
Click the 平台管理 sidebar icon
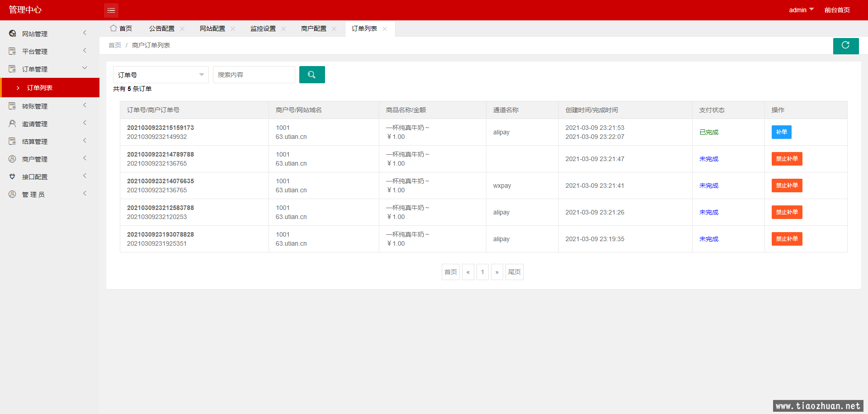[x=13, y=51]
